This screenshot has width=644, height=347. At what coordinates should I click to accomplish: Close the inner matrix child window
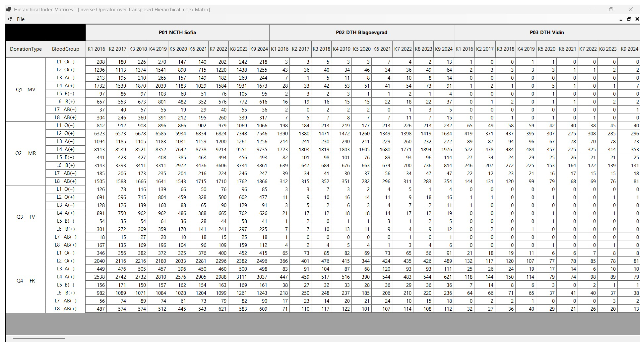click(x=637, y=19)
